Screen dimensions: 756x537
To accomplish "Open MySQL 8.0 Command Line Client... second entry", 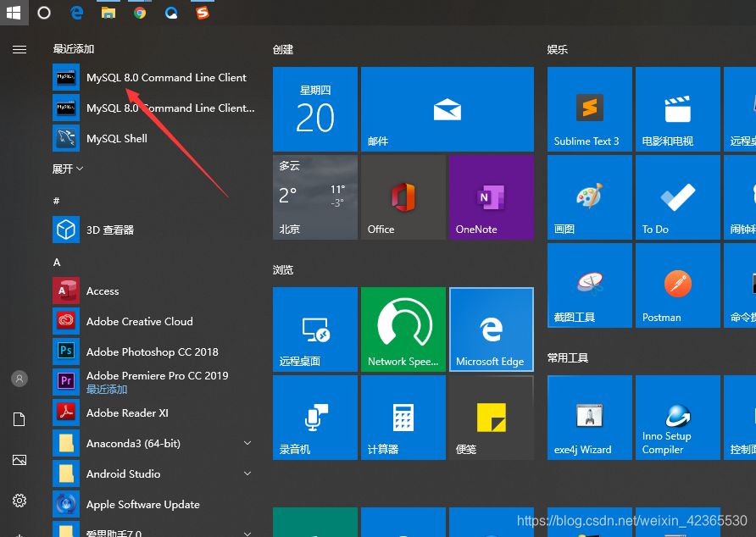I will point(154,108).
